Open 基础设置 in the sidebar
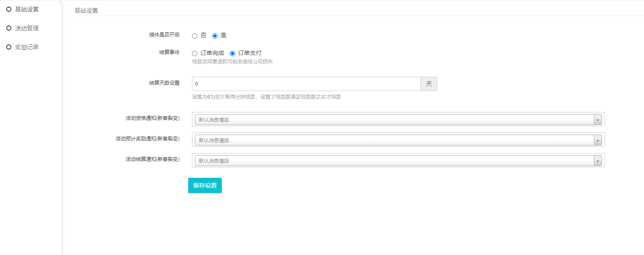The image size is (644, 255). [x=26, y=9]
